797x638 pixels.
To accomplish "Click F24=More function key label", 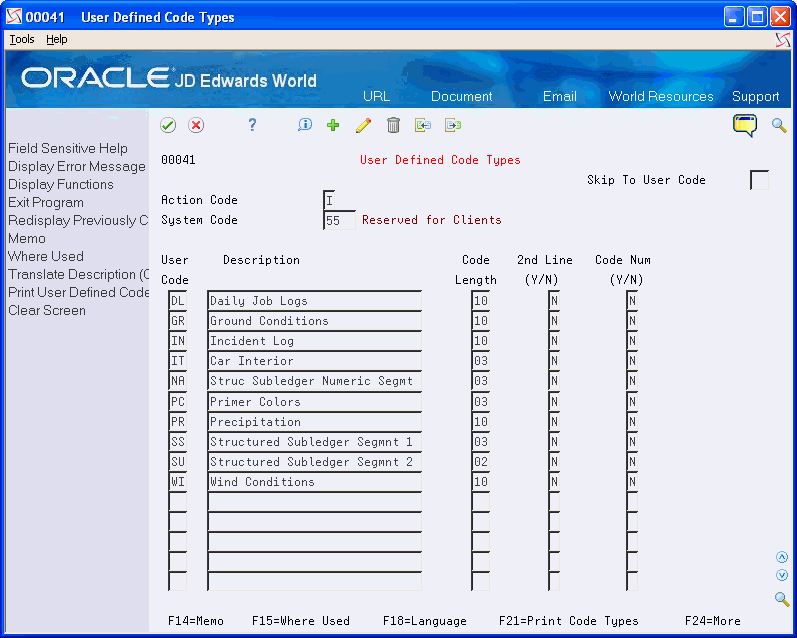I will [713, 621].
